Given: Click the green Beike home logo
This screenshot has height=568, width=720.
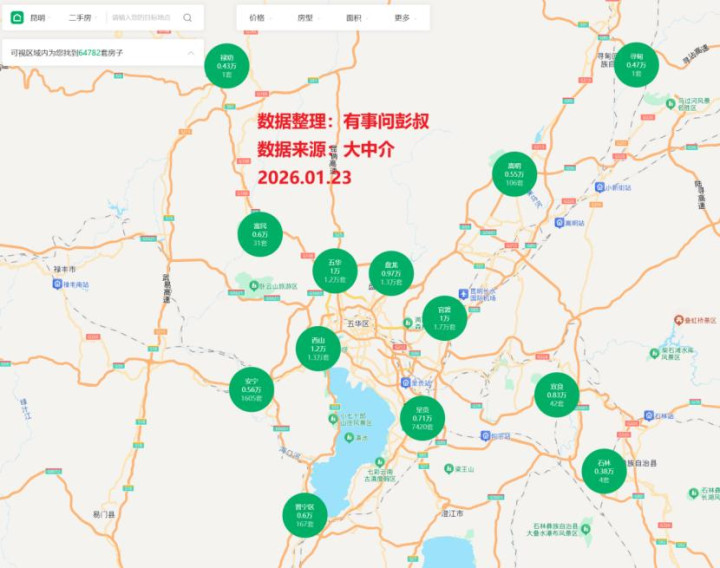Looking at the screenshot, I should 17,17.
